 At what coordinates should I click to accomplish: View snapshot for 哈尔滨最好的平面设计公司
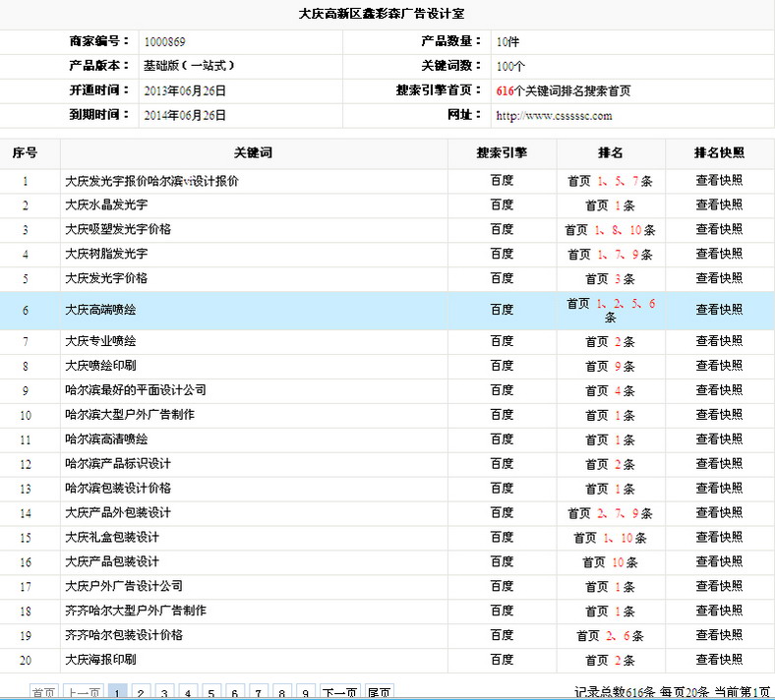click(719, 390)
